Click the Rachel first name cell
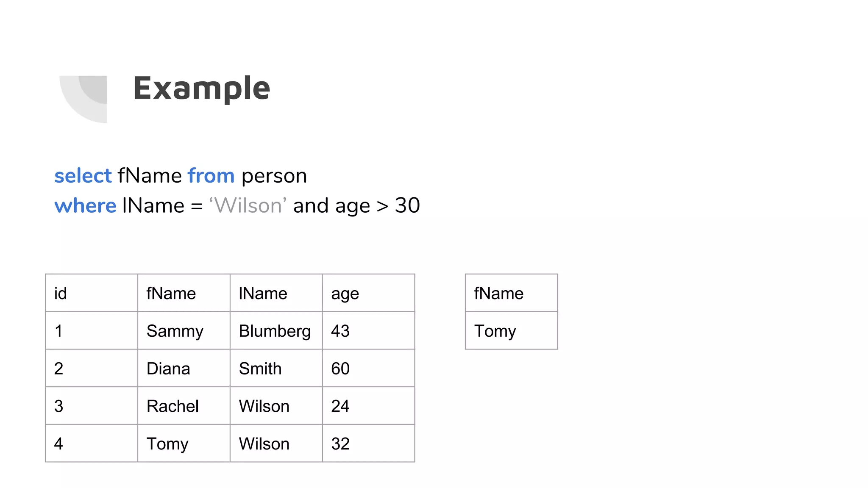The width and height of the screenshot is (868, 488). (x=184, y=406)
